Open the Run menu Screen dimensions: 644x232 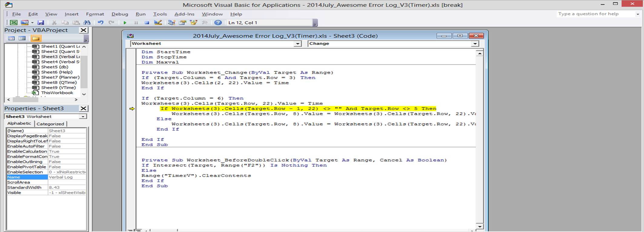tap(140, 14)
